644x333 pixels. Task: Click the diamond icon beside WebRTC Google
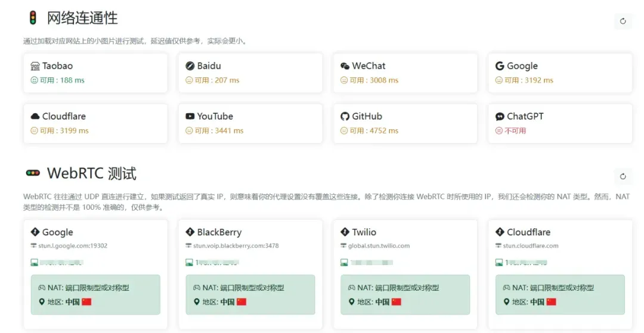35,232
